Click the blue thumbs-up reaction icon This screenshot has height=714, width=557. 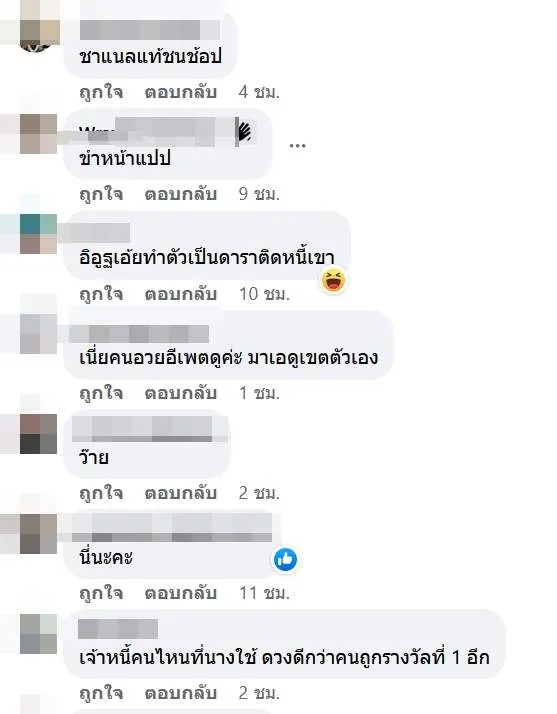click(x=286, y=560)
